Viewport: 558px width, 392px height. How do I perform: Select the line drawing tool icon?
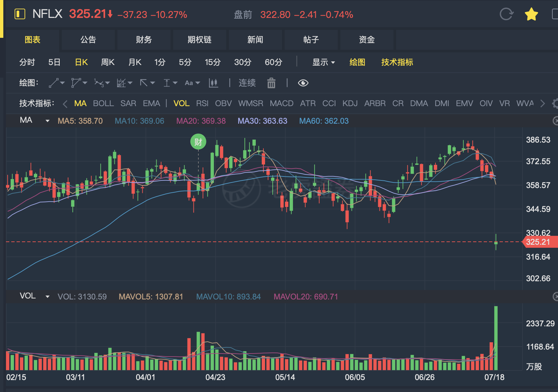(54, 83)
